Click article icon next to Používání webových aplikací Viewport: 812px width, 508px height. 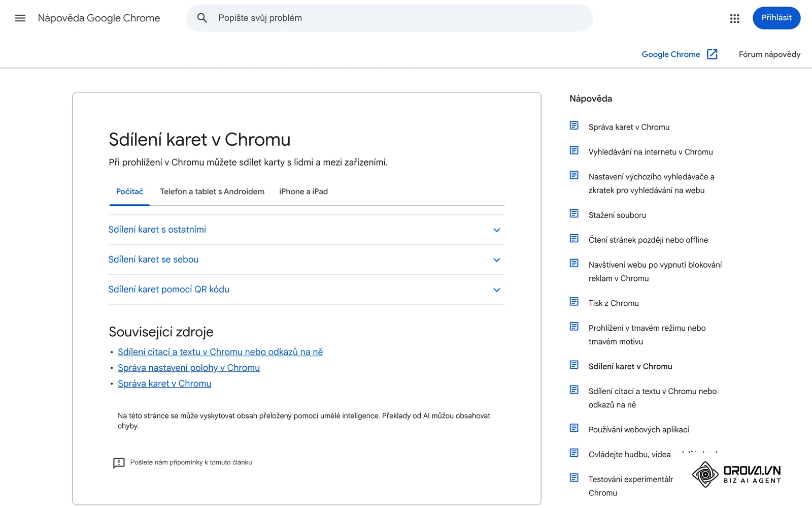[574, 428]
